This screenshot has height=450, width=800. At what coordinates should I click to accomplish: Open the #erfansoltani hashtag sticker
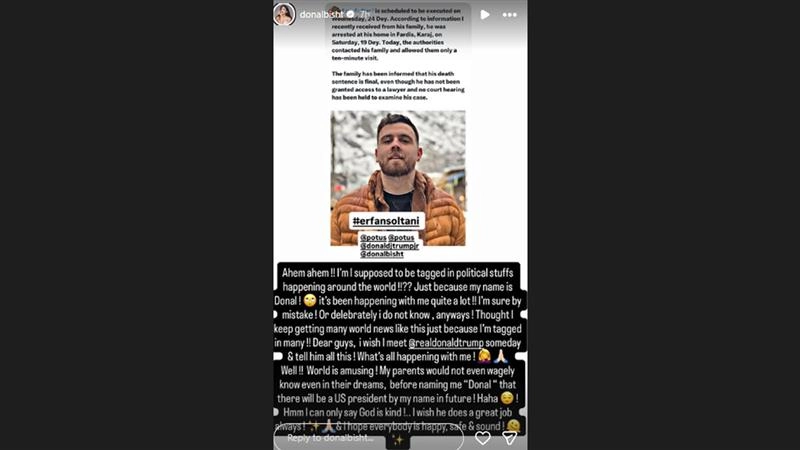click(386, 221)
